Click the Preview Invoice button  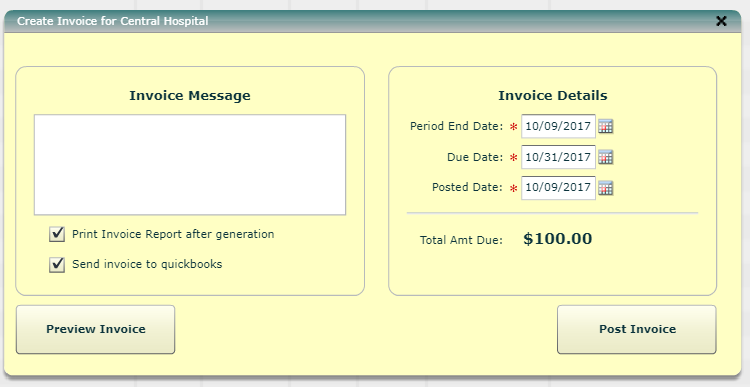(x=96, y=330)
